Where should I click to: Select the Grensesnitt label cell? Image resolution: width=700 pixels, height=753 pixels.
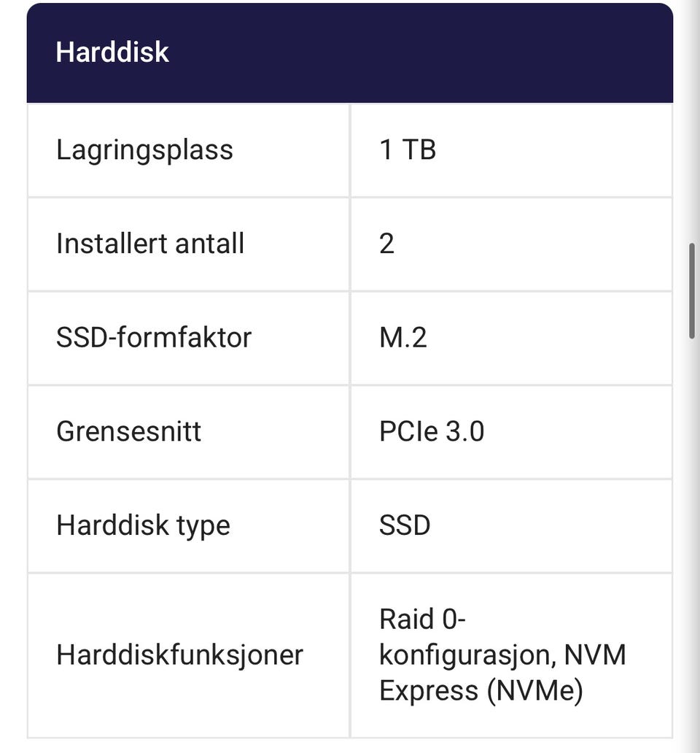click(188, 431)
